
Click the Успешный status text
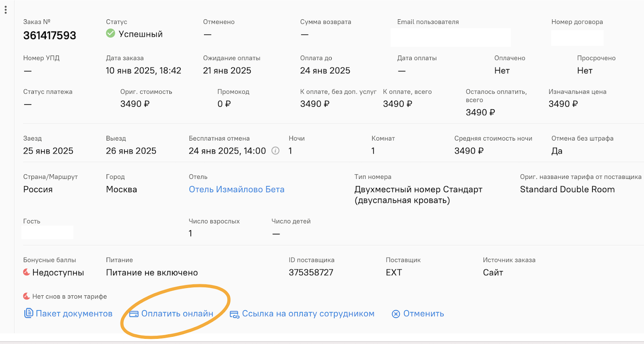[140, 34]
